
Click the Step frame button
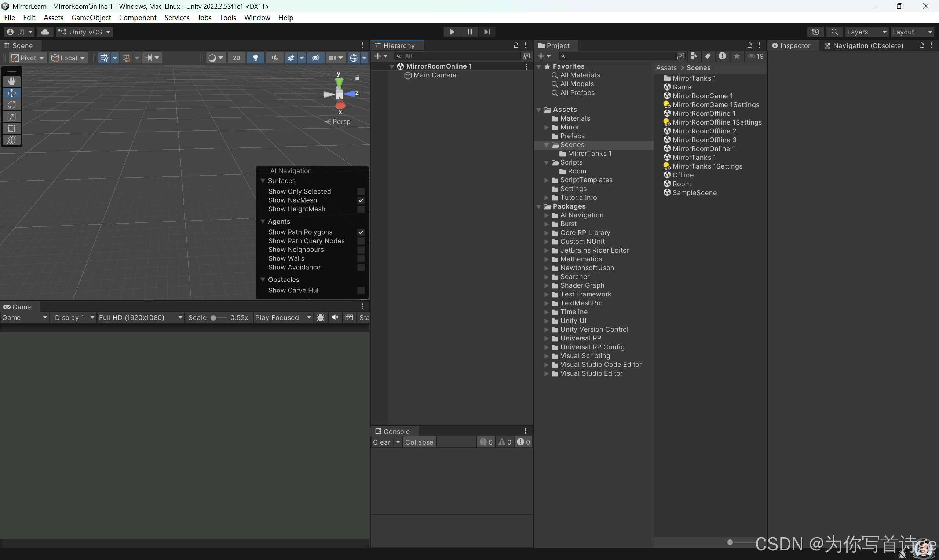click(x=487, y=32)
